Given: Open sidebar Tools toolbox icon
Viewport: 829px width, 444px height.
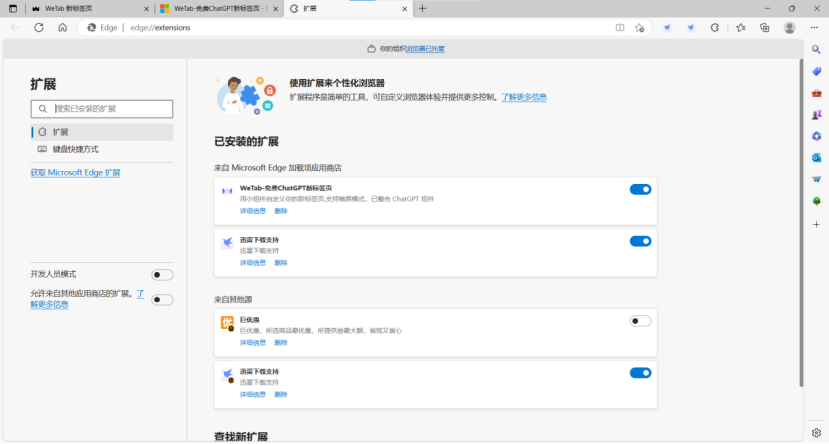Looking at the screenshot, I should (x=816, y=93).
